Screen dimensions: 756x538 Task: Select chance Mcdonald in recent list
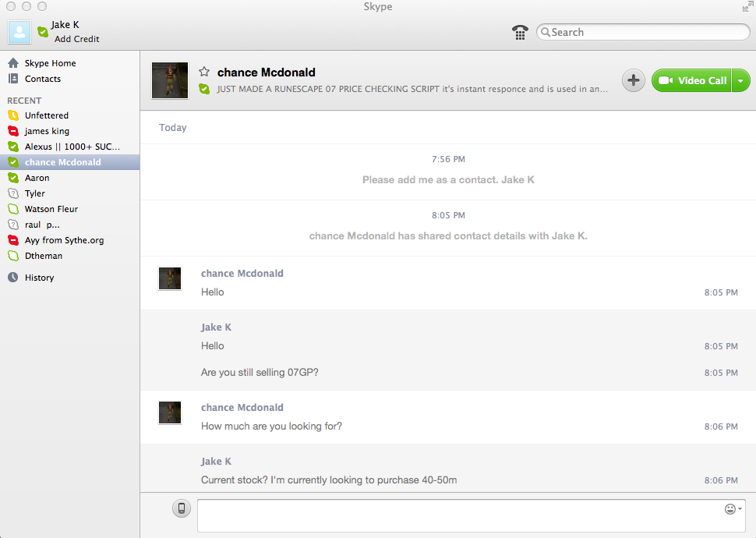coord(70,162)
